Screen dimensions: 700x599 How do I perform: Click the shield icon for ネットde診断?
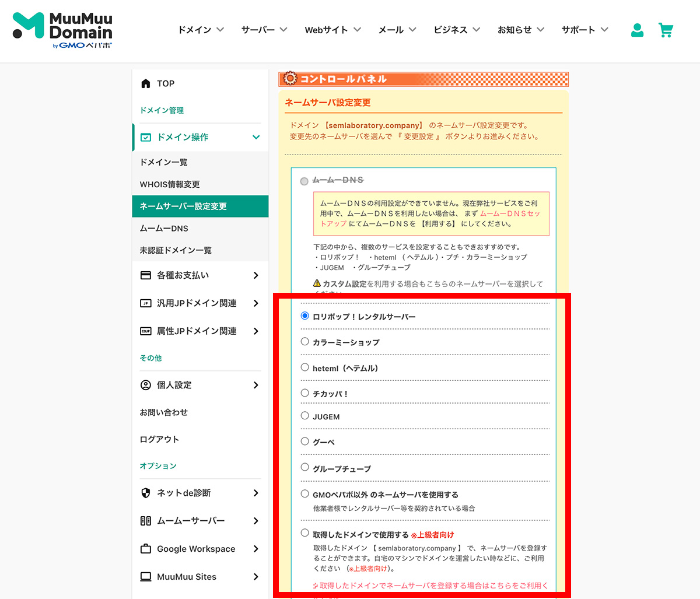tap(146, 493)
